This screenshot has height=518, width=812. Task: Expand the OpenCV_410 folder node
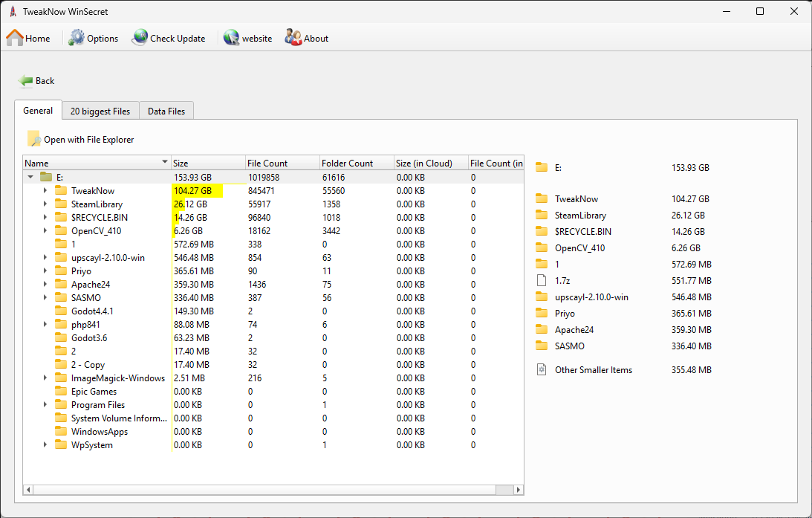(45, 230)
